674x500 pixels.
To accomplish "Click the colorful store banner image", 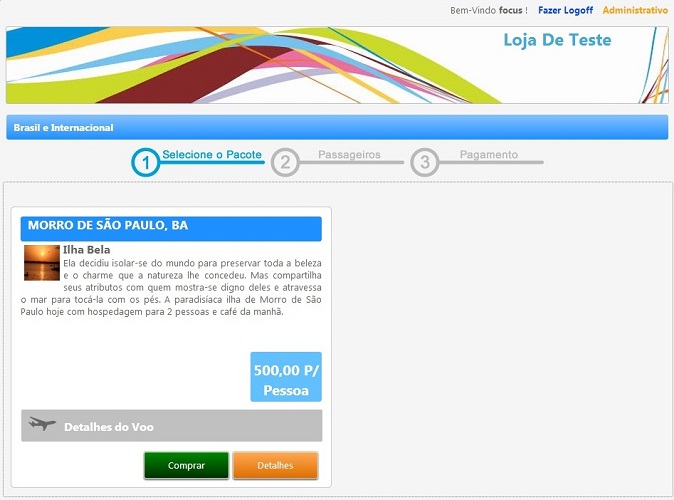I will 337,65.
